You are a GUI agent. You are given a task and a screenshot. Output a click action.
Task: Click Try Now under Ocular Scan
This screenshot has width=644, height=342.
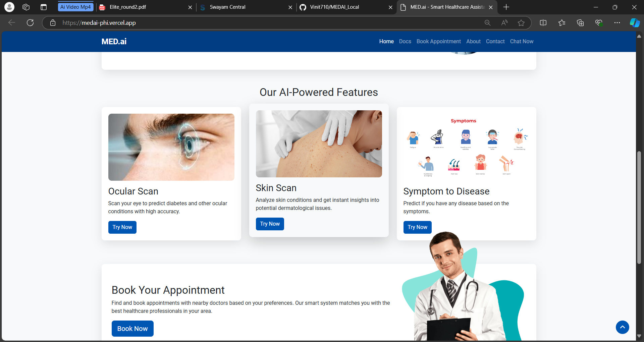122,227
